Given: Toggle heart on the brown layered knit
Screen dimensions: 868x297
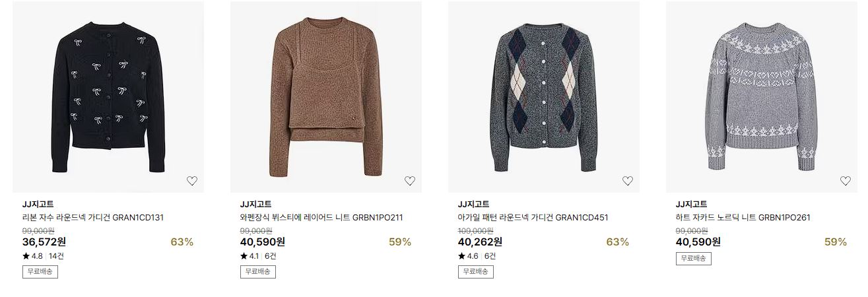Looking at the screenshot, I should point(409,181).
